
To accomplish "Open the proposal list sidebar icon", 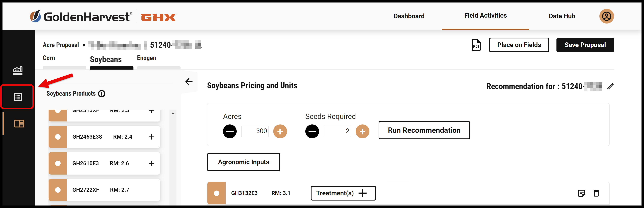I will click(x=18, y=97).
